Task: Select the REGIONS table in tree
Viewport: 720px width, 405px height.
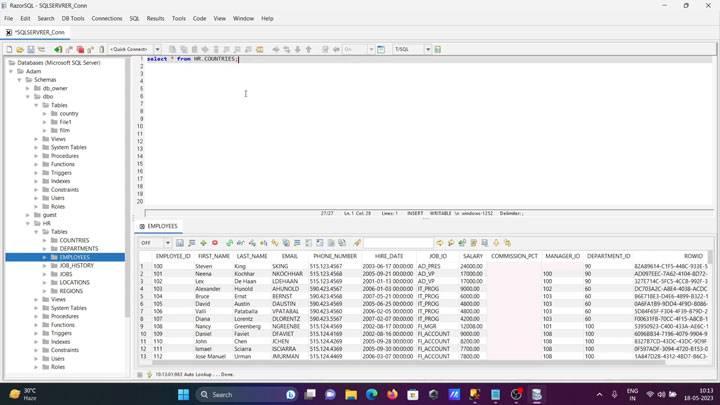Action: coord(71,291)
